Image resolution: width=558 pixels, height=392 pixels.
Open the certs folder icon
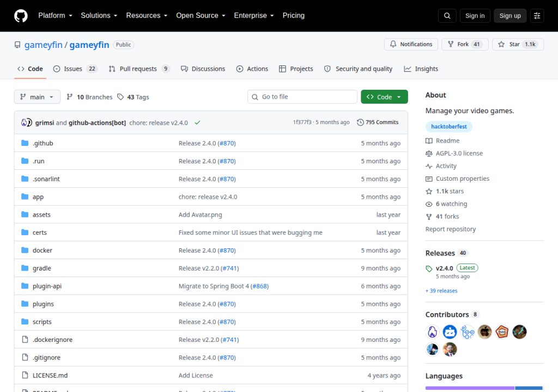[25, 232]
